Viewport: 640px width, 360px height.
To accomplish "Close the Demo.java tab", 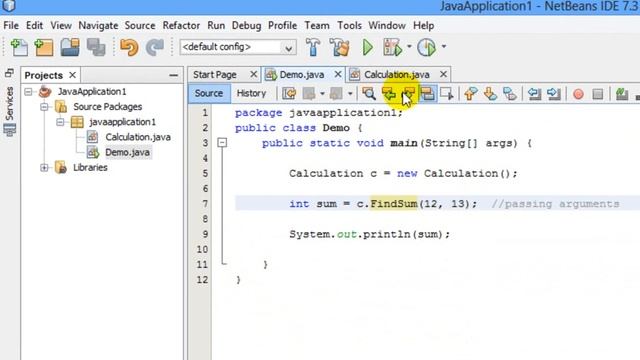I will pyautogui.click(x=338, y=75).
